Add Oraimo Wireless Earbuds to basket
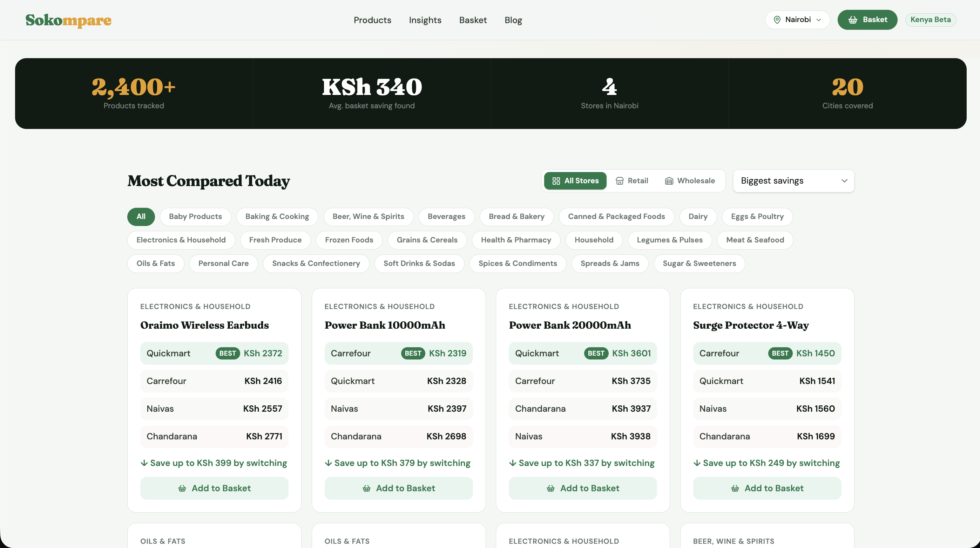The height and width of the screenshot is (548, 980). click(x=214, y=488)
